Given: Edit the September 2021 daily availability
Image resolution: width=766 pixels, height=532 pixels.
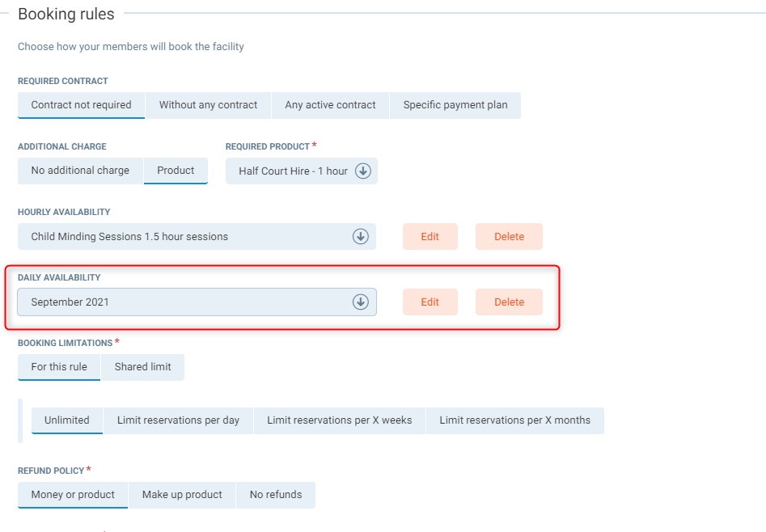Looking at the screenshot, I should [x=430, y=302].
